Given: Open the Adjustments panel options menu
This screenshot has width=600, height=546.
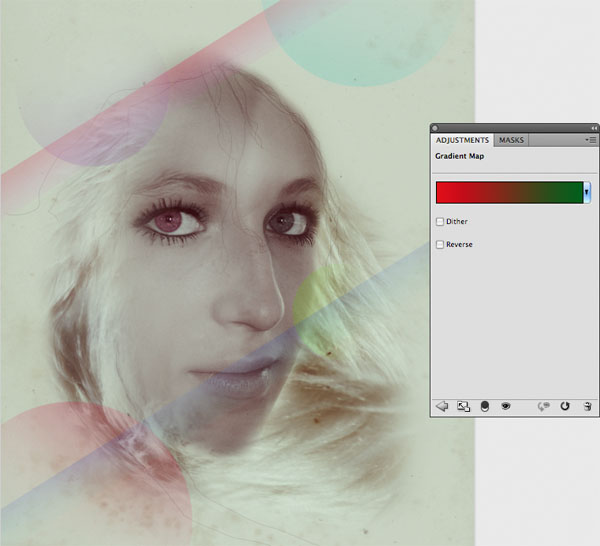Looking at the screenshot, I should (591, 140).
